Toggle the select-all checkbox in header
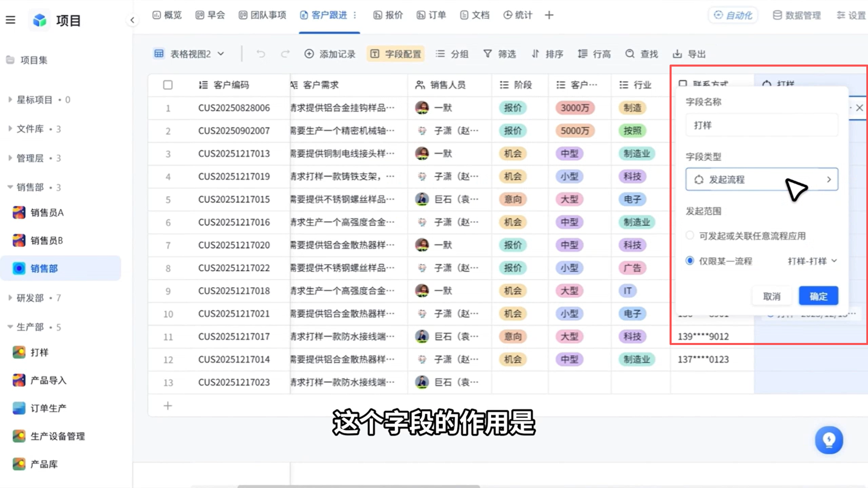This screenshot has width=868, height=488. click(x=168, y=85)
